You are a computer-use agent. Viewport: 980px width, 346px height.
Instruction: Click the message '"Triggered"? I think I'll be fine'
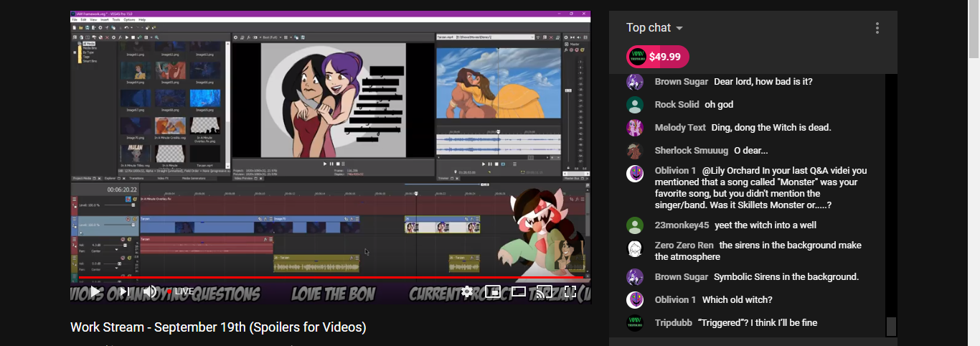click(758, 323)
